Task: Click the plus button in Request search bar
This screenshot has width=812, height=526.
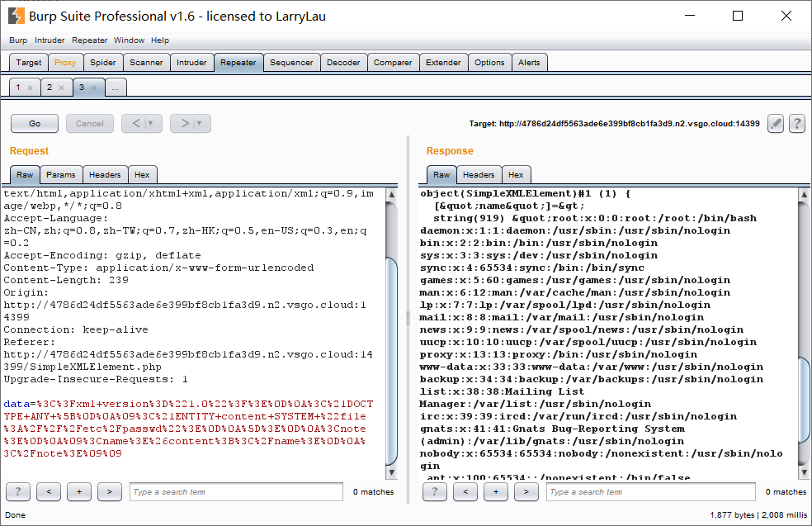Action: pos(79,491)
